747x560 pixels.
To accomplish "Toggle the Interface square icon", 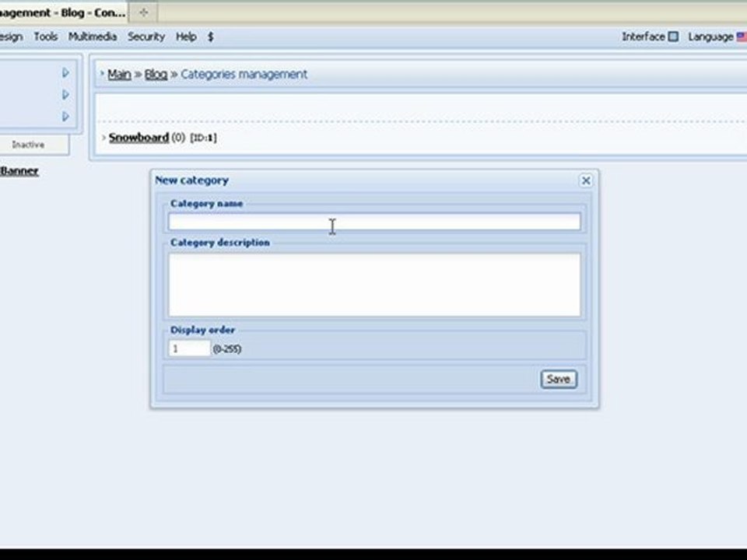I will (x=673, y=37).
